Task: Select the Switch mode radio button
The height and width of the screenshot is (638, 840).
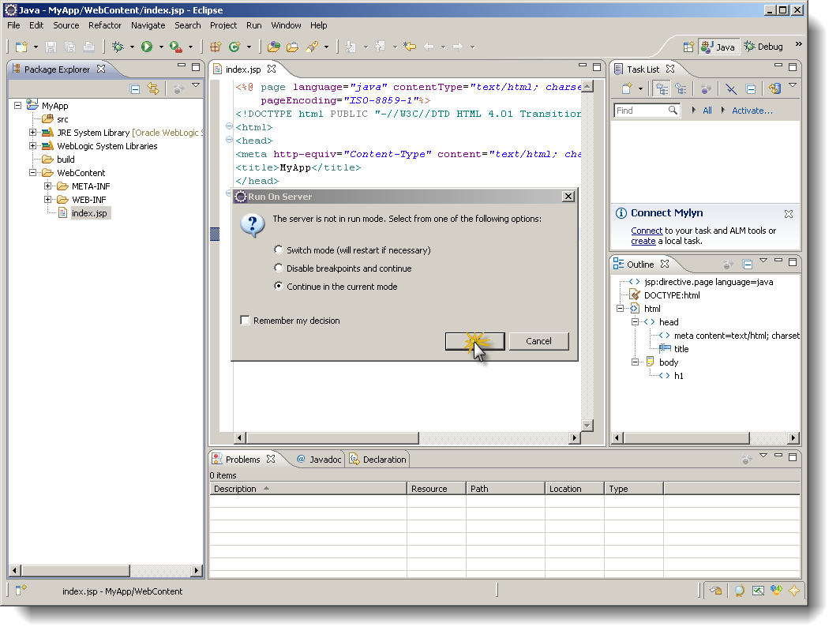Action: [278, 249]
